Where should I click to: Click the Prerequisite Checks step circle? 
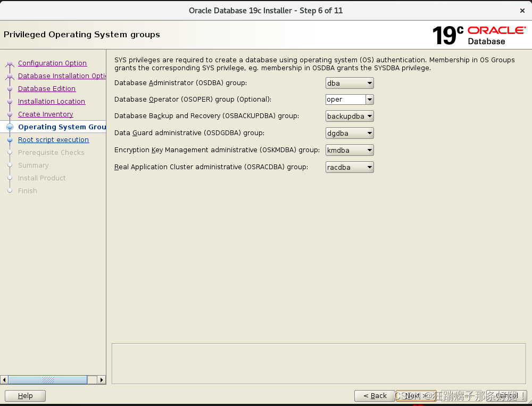tap(10, 152)
